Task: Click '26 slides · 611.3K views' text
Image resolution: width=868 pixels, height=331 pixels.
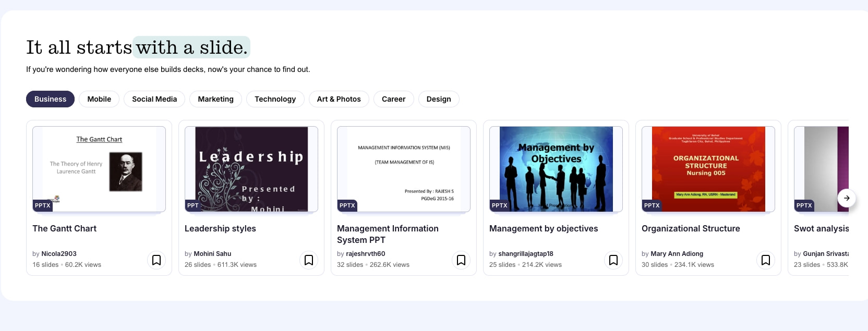Action: (x=221, y=265)
